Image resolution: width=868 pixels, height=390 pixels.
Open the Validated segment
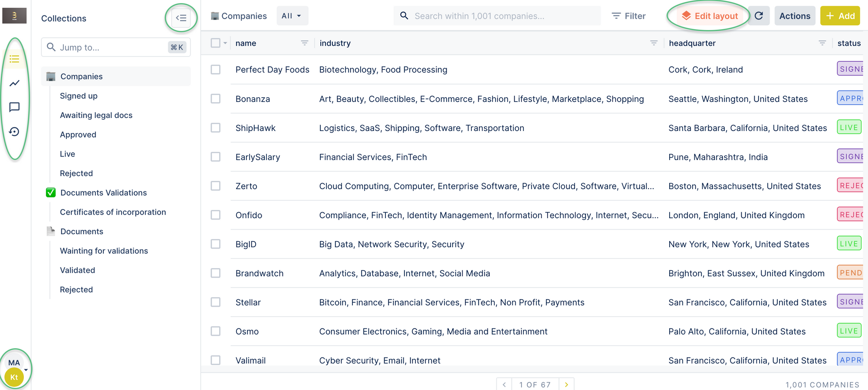click(x=77, y=270)
